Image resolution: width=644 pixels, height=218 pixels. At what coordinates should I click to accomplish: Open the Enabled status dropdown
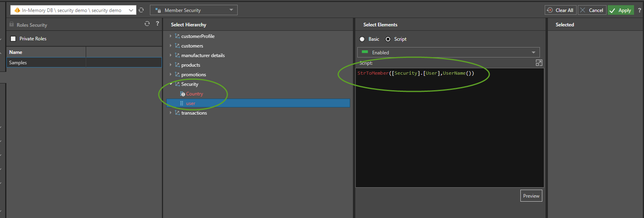(449, 52)
